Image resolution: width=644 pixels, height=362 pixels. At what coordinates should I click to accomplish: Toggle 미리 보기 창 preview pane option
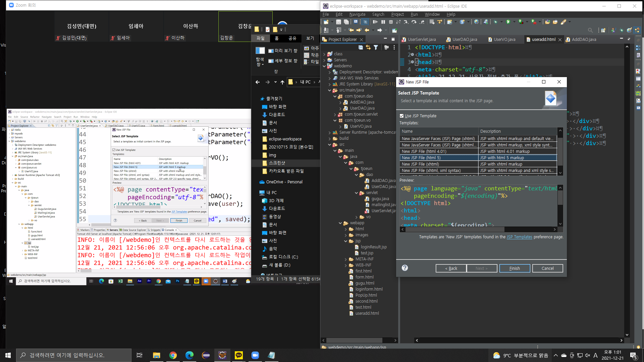[283, 51]
